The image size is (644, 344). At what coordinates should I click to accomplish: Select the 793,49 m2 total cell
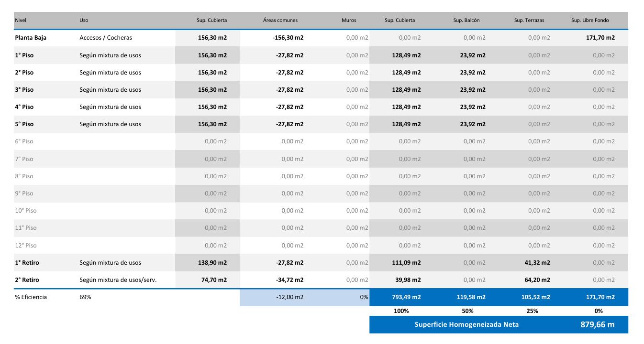tap(406, 297)
